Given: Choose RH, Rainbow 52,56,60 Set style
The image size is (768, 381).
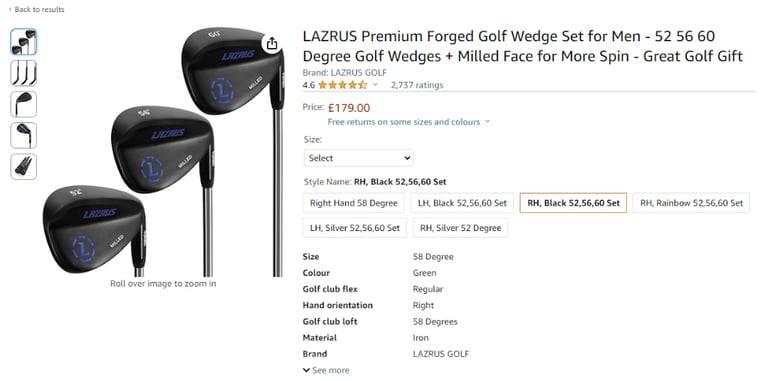Looking at the screenshot, I should (x=691, y=203).
